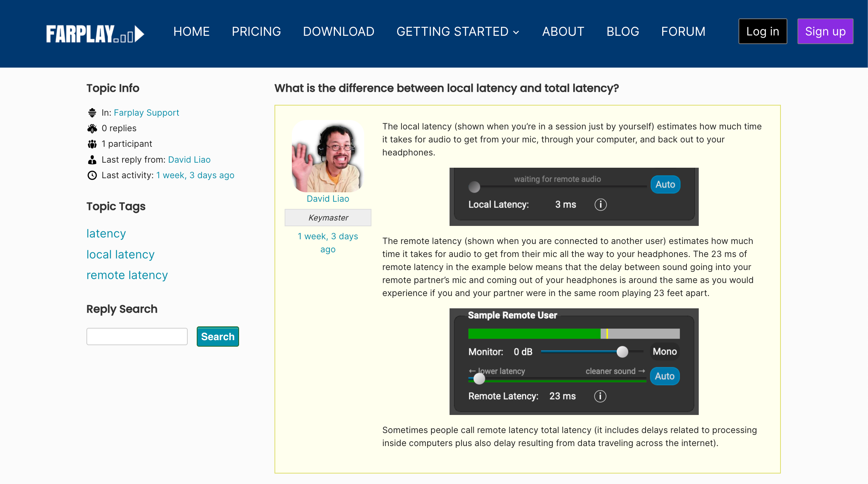This screenshot has width=868, height=484.
Task: Open David Liao author name under avatar
Action: point(328,199)
